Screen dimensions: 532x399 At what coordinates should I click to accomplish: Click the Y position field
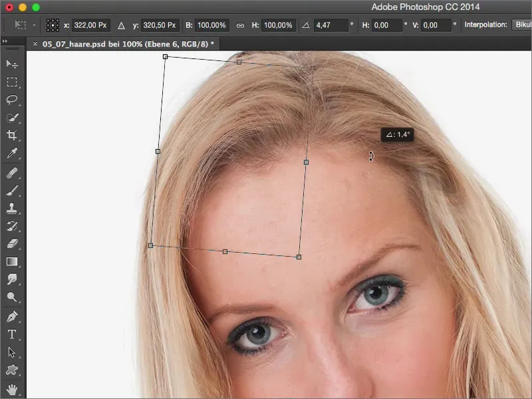point(160,25)
